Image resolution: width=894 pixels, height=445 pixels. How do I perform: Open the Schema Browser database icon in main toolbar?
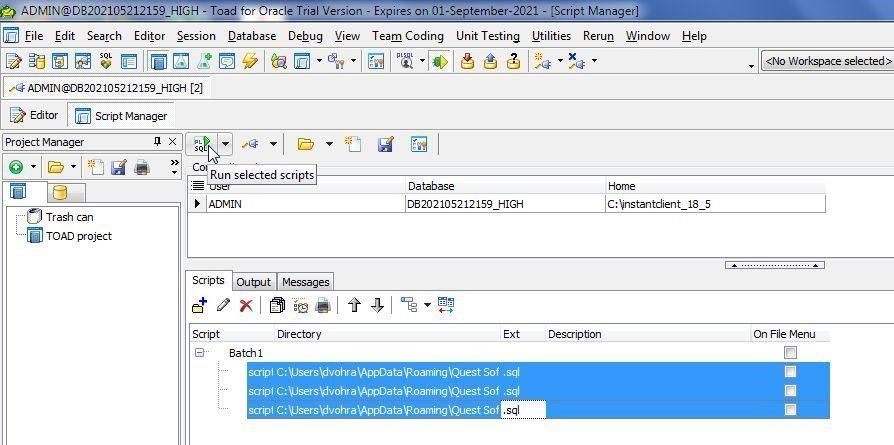tap(37, 61)
